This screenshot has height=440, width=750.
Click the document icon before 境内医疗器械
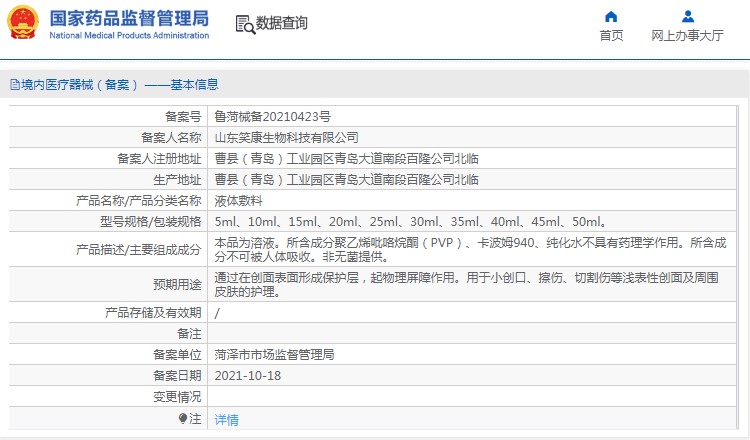point(15,85)
